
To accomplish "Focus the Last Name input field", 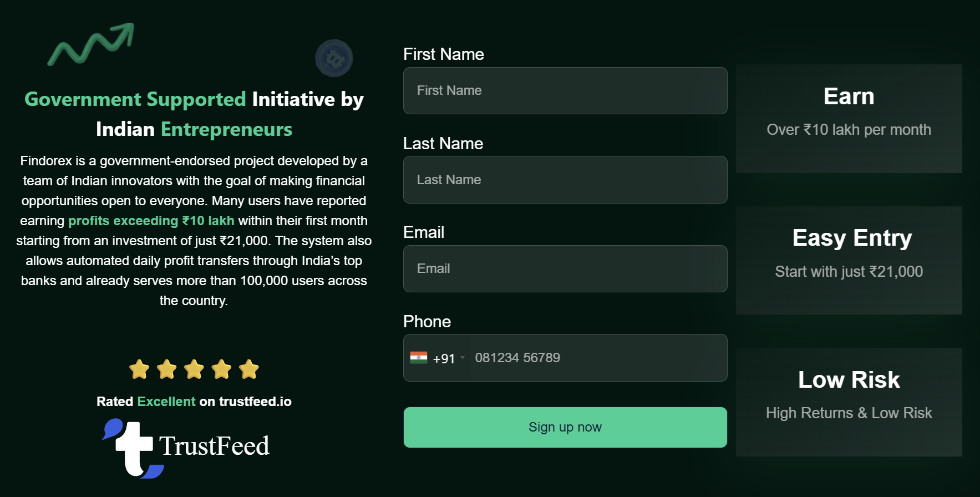I will (x=565, y=180).
